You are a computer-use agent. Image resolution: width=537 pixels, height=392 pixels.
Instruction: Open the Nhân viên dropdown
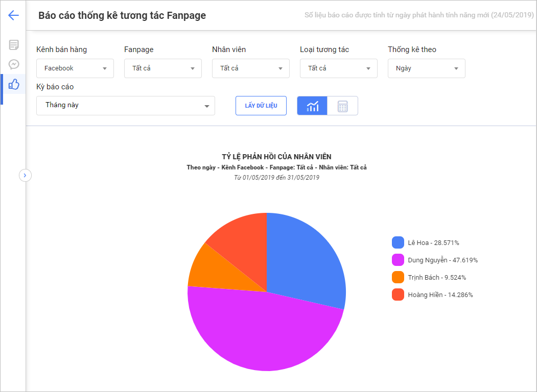(251, 68)
